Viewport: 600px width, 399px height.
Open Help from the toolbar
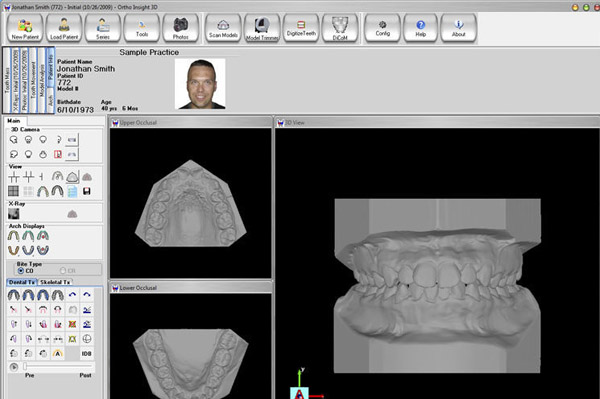click(421, 28)
